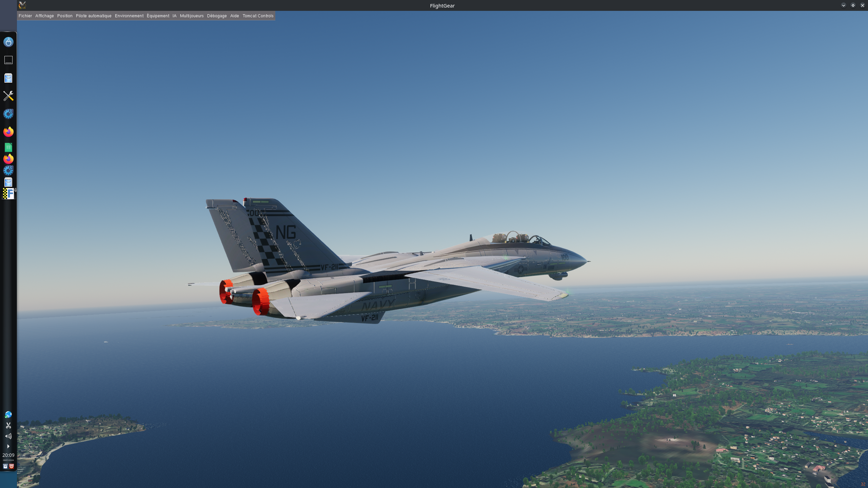Click the 20:09 panel clock

tap(8, 455)
